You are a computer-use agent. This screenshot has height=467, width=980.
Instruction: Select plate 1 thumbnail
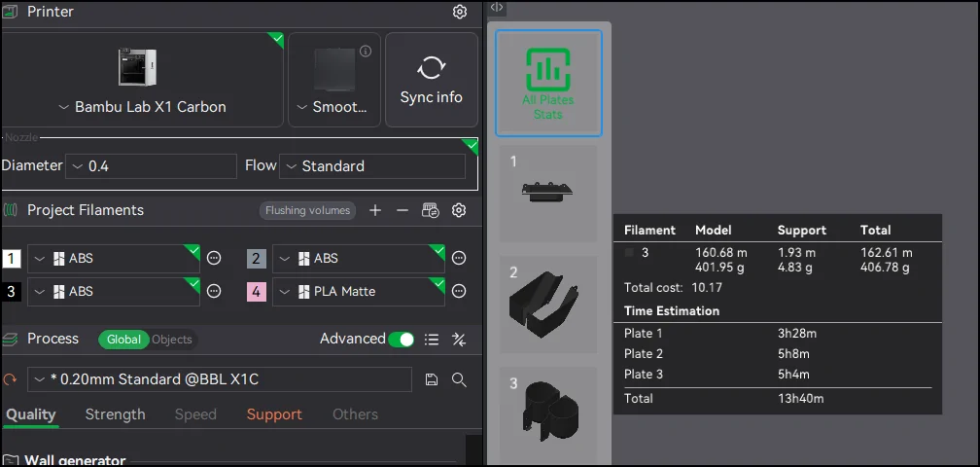coord(548,194)
